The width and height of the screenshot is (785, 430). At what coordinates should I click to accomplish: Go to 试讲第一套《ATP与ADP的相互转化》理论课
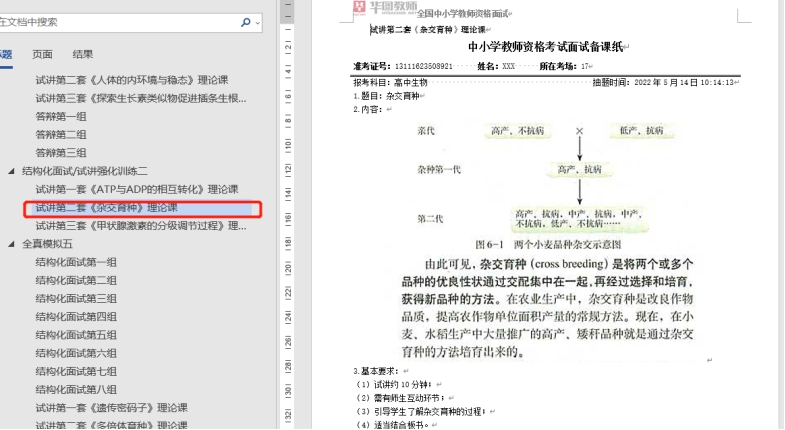[136, 189]
